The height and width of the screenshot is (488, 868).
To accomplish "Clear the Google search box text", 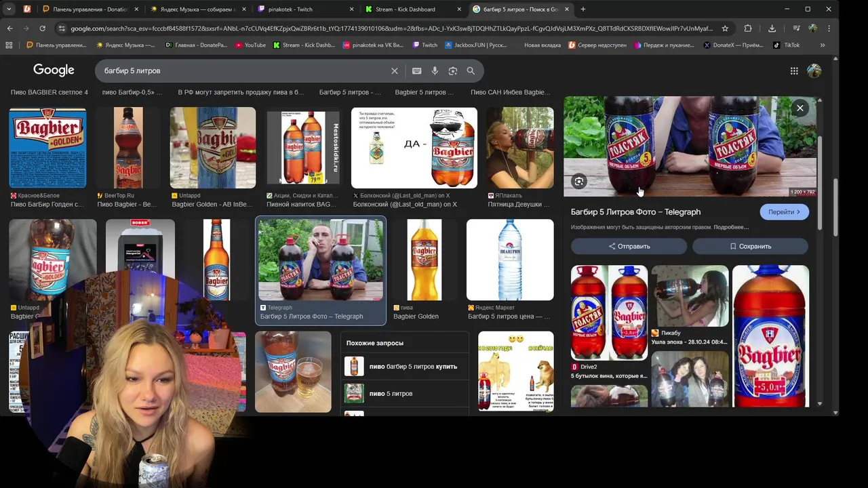I will [x=395, y=70].
